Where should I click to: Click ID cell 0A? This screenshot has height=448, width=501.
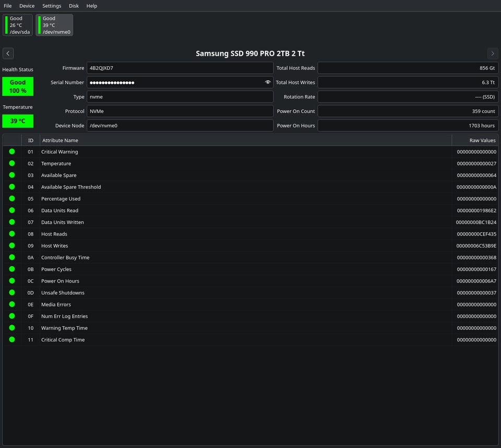30,257
